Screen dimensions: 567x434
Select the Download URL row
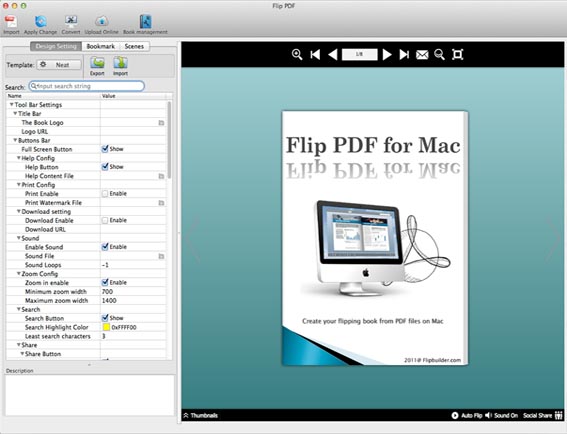pyautogui.click(x=86, y=229)
